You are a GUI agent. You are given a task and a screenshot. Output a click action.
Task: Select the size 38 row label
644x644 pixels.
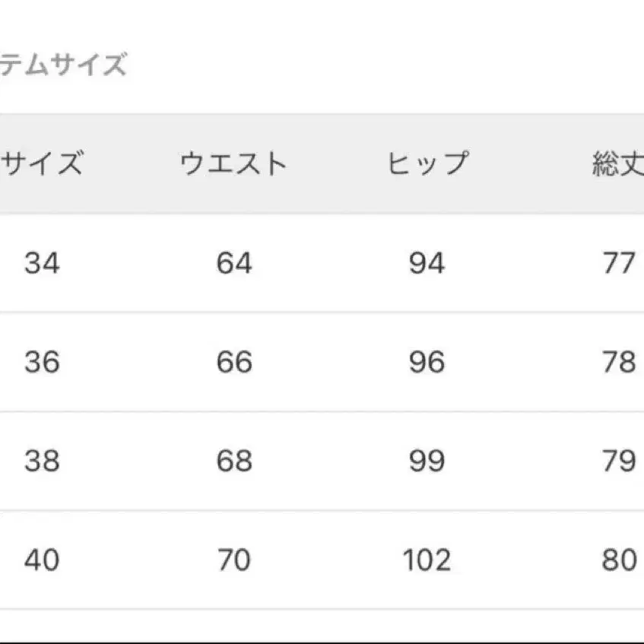coord(42,461)
